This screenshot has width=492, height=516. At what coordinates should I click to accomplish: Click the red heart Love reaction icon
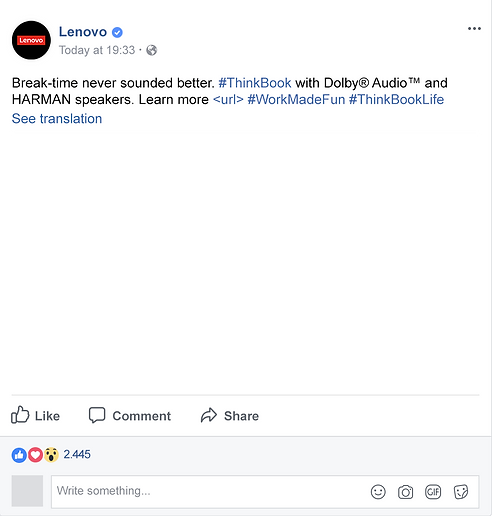[35, 455]
